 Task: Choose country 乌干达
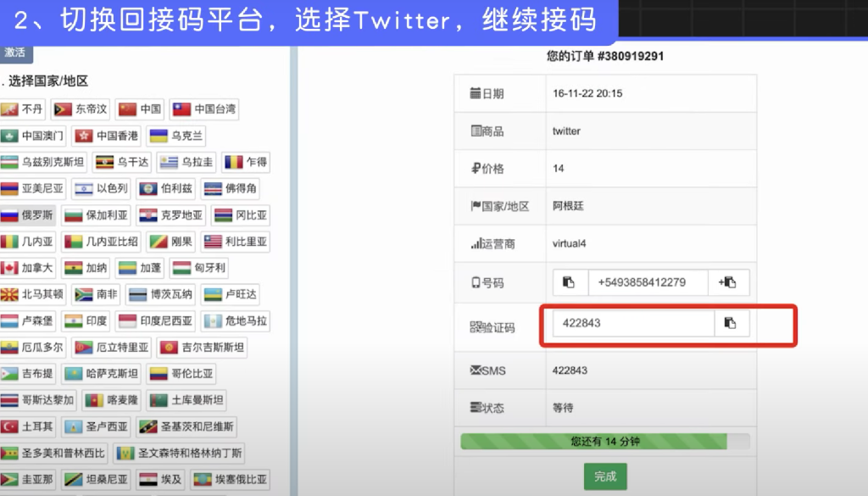click(122, 162)
